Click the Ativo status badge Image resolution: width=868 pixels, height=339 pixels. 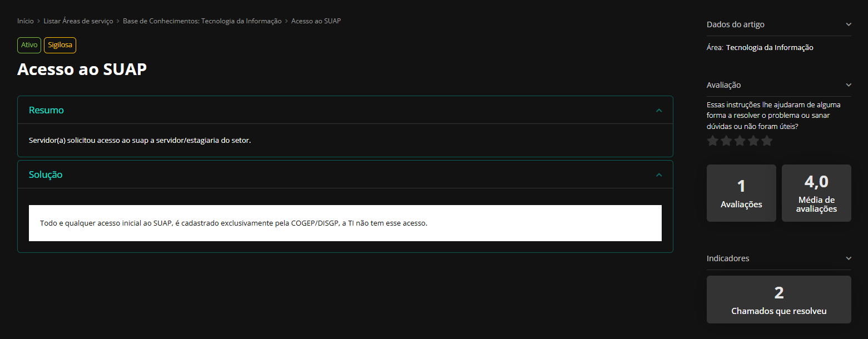click(29, 45)
